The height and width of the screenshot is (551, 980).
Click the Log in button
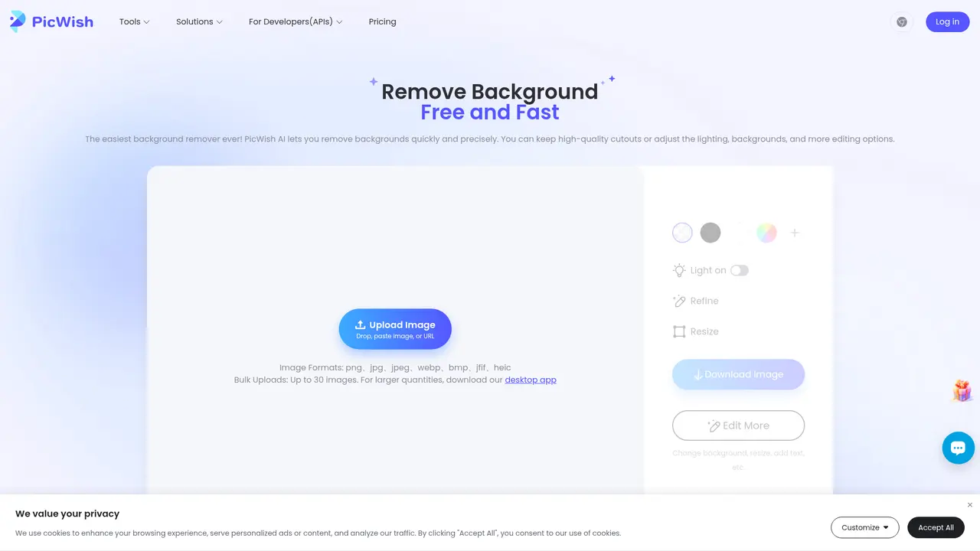click(x=947, y=21)
